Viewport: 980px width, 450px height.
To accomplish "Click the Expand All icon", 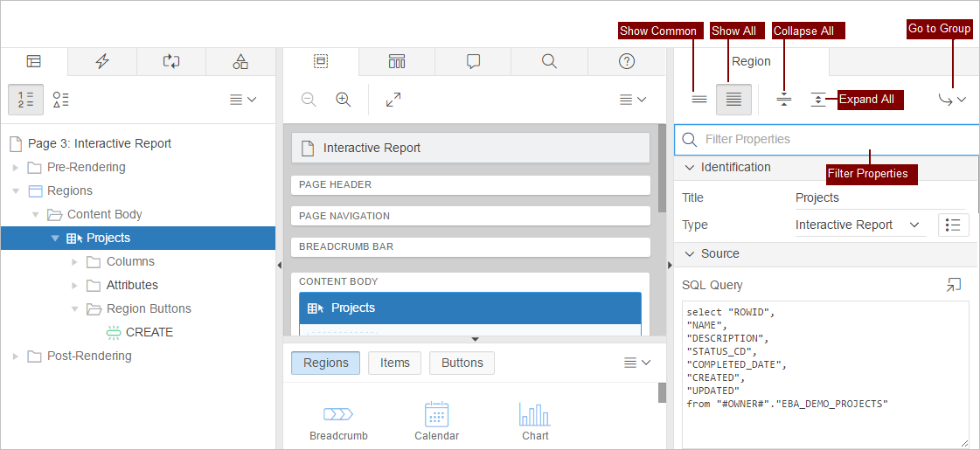I will tap(818, 100).
